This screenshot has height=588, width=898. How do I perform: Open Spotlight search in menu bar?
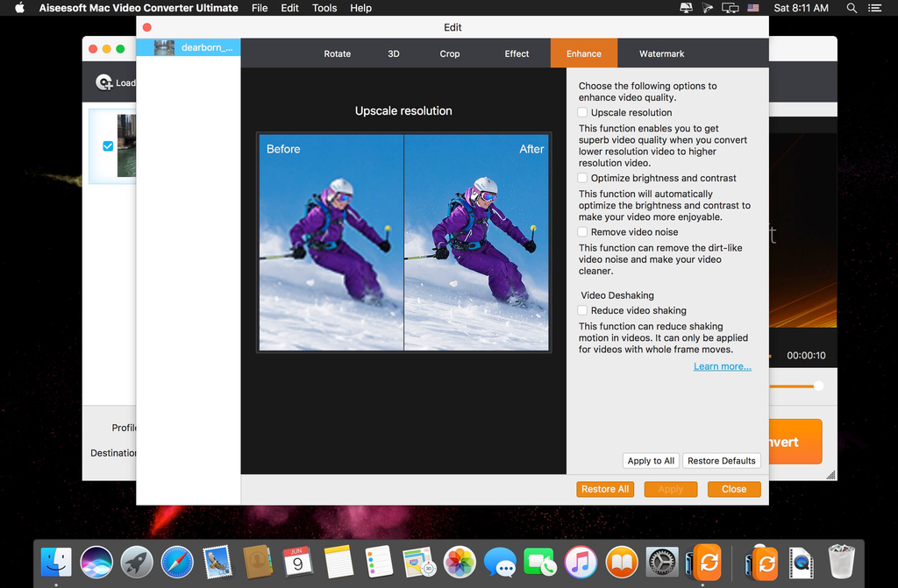[x=852, y=8]
